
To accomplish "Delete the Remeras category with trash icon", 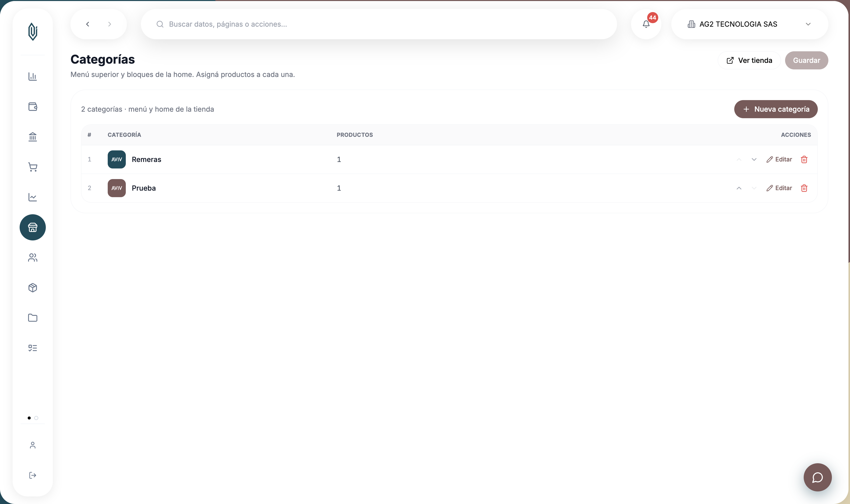I will [x=804, y=159].
